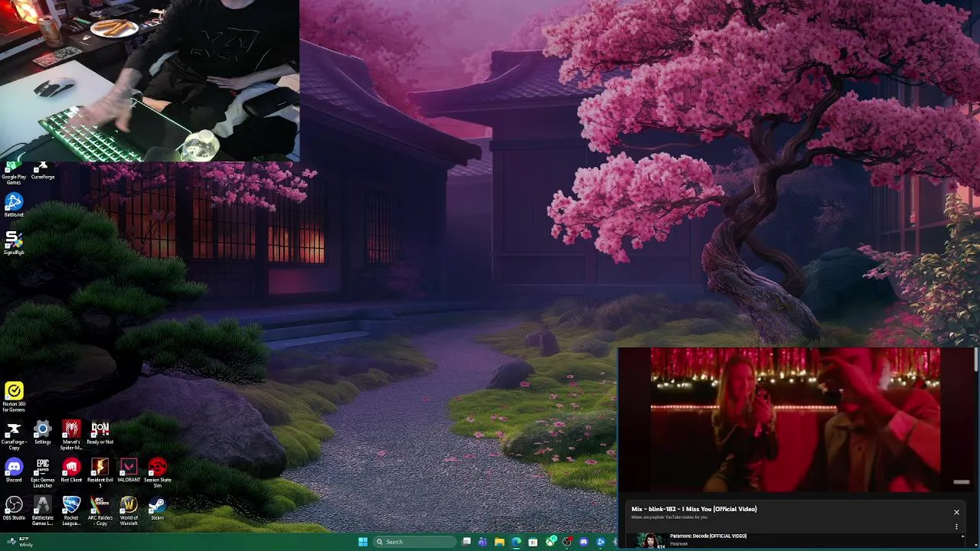
Task: Open the Xbox app from the taskbar
Action: [x=550, y=542]
